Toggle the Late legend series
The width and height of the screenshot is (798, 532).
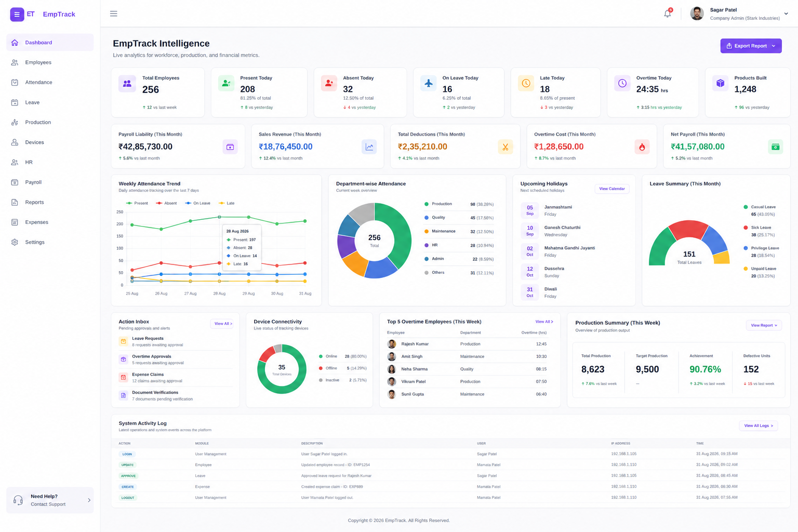(x=227, y=203)
